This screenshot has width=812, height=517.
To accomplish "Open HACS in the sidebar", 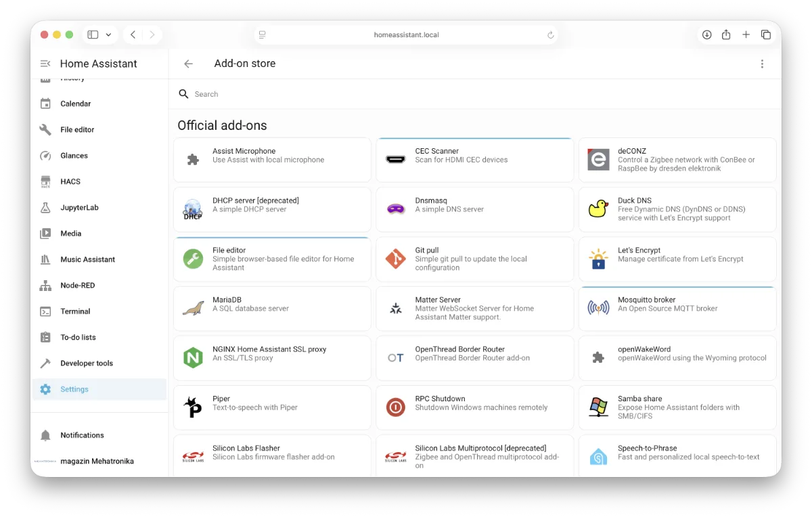I will [70, 181].
